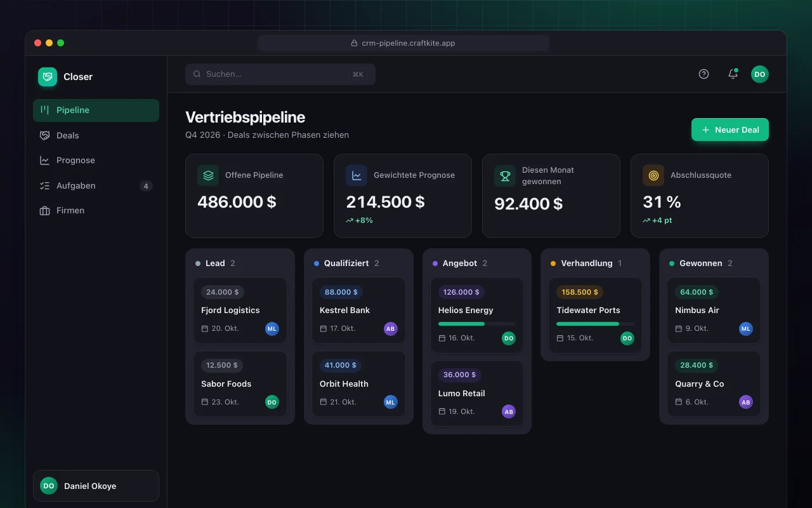Focus the Suchen search field
812x508 pixels.
click(280, 74)
